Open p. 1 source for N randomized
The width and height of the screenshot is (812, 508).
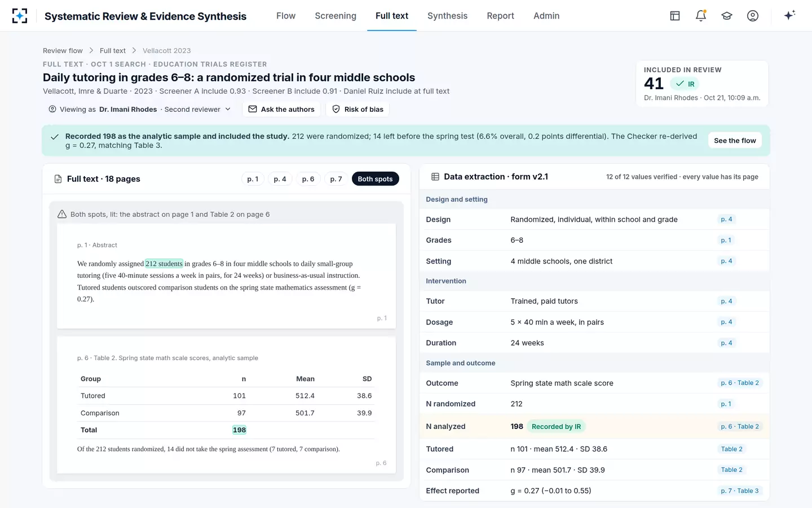[x=726, y=404]
